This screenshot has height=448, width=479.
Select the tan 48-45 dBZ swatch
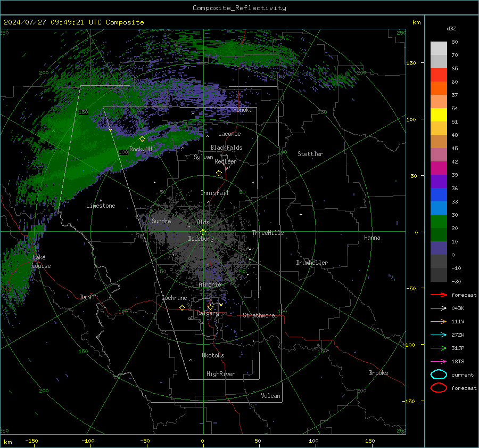tap(439, 141)
